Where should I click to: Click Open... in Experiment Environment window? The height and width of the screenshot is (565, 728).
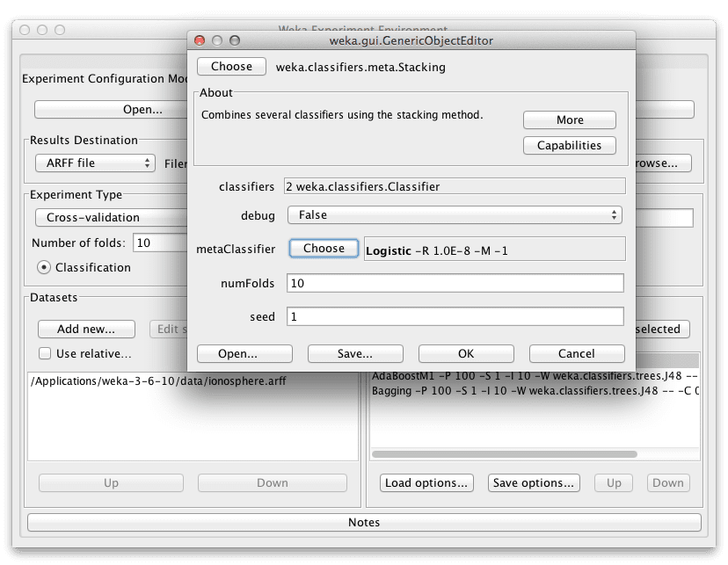(x=112, y=110)
